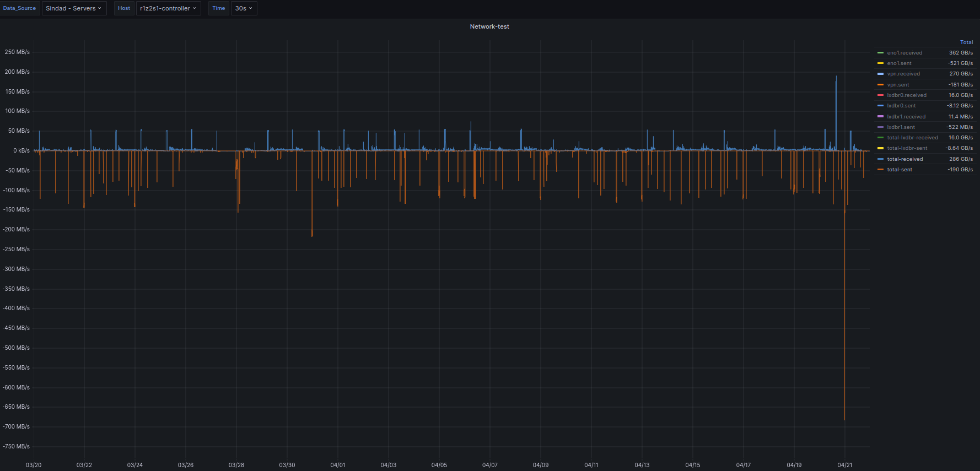Select the total-received legend label

[x=904, y=159]
